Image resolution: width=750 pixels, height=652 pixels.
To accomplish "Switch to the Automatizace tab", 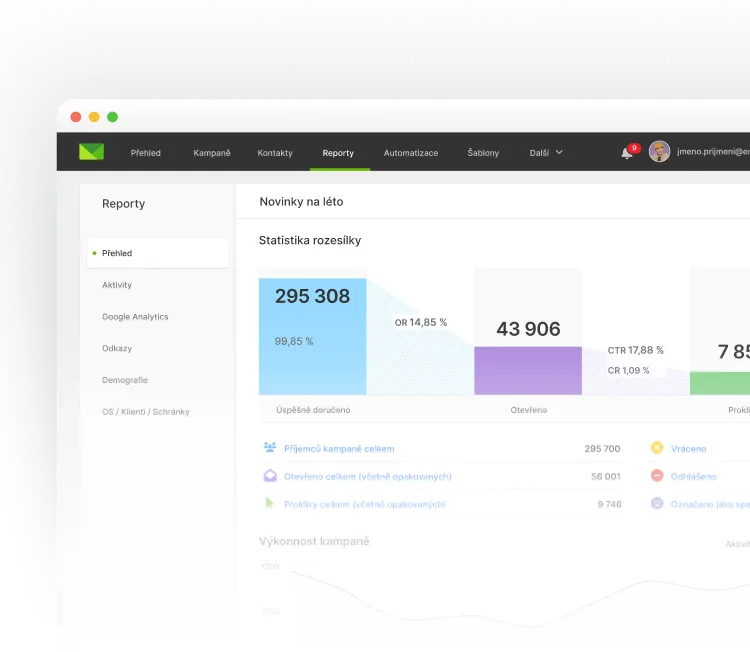I will tap(411, 153).
